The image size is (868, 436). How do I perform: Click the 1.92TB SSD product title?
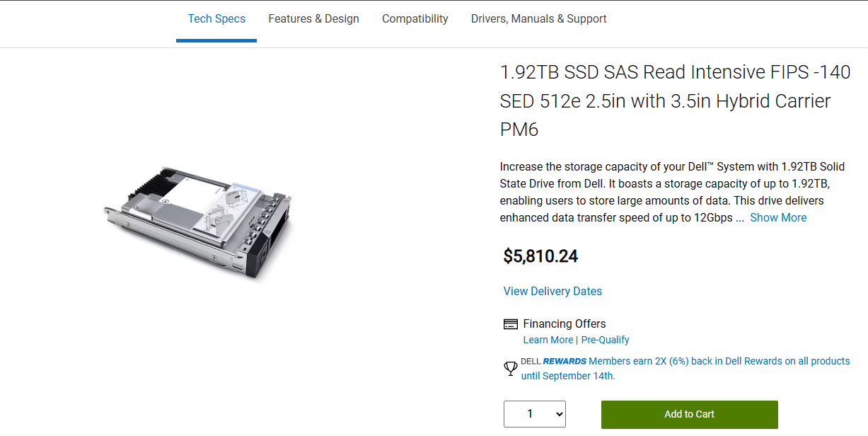click(x=675, y=101)
